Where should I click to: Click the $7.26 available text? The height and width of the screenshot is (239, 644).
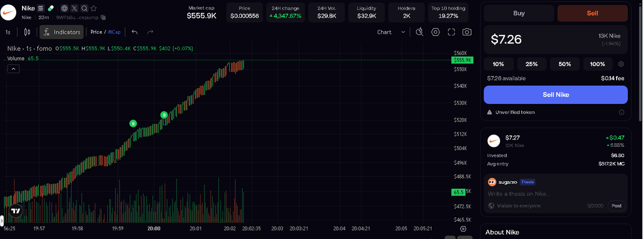pyautogui.click(x=506, y=78)
